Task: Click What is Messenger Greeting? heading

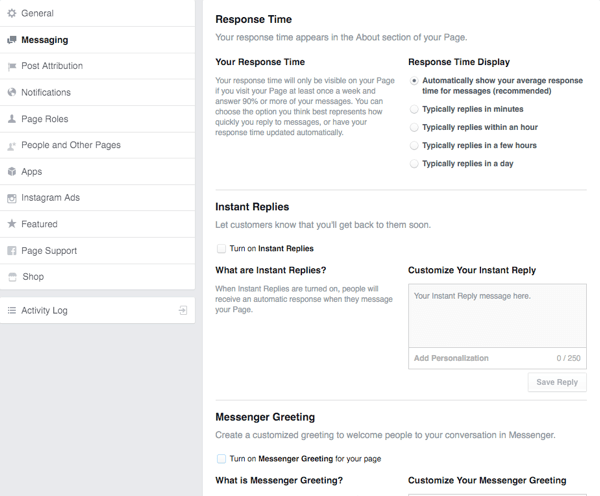Action: pos(279,480)
